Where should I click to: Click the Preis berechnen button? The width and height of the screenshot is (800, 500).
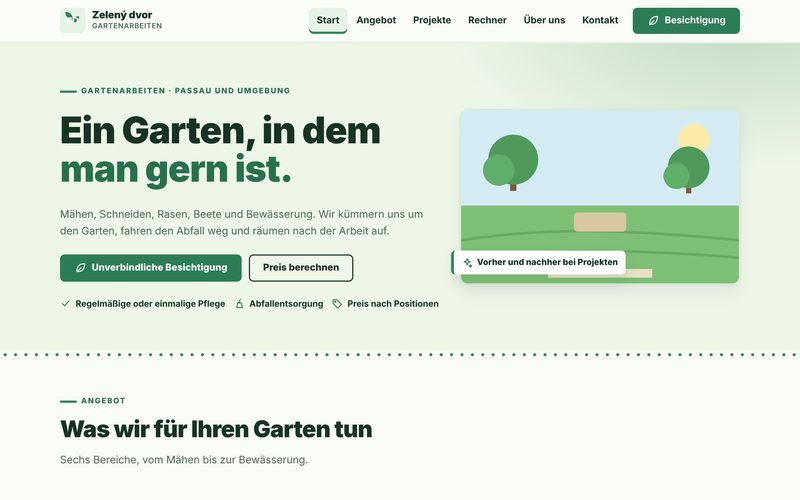click(x=301, y=268)
